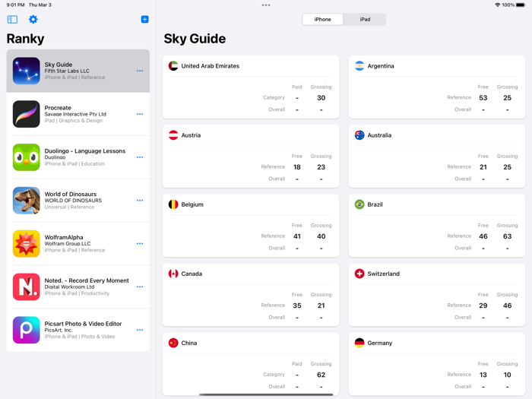
Task: Click Belgium Free rank value 41
Action: click(297, 236)
